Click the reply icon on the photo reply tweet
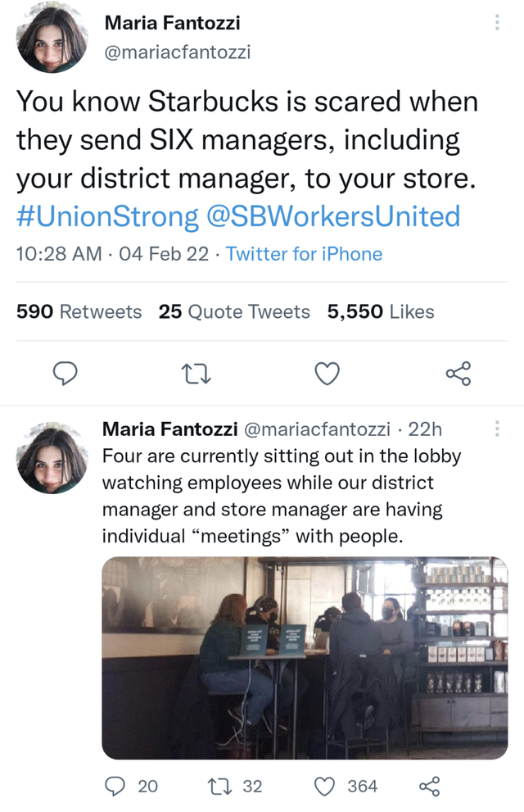The height and width of the screenshot is (812, 524). [x=115, y=786]
